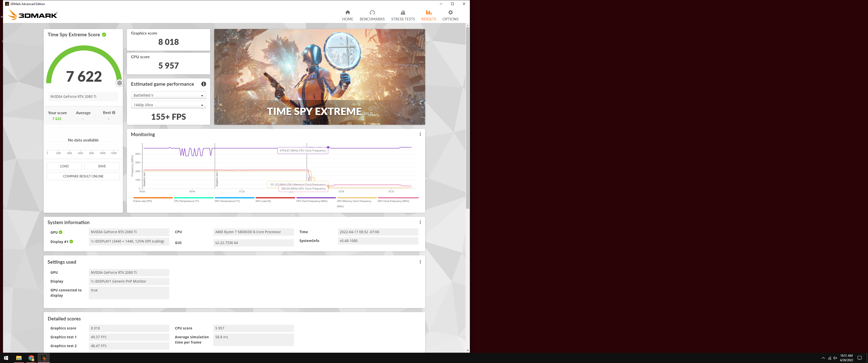This screenshot has height=363, width=868.
Task: Click info icon next to Estimated game performance
Action: click(204, 84)
